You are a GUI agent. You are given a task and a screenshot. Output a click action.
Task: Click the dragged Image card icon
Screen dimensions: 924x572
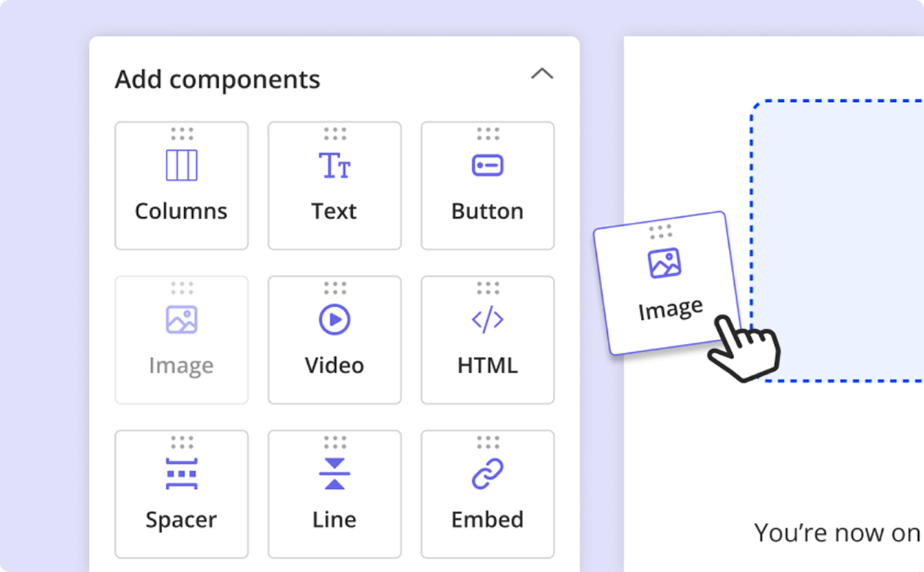coord(664,263)
